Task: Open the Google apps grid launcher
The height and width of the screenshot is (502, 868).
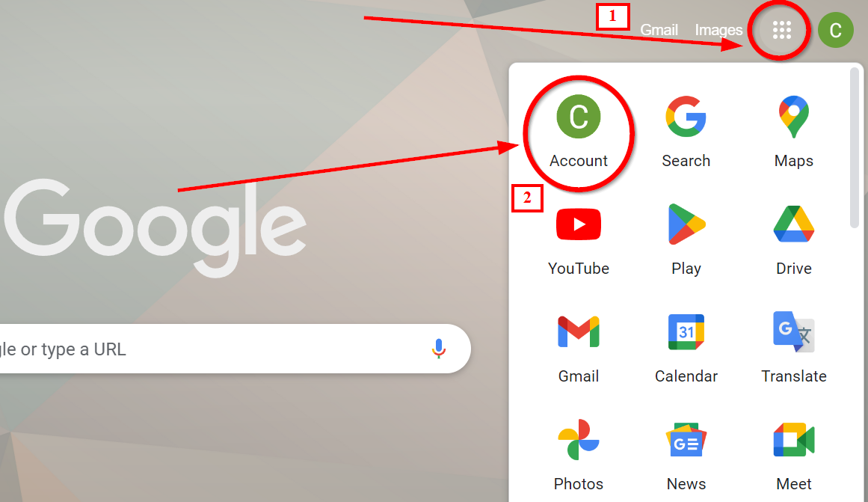Action: (781, 30)
